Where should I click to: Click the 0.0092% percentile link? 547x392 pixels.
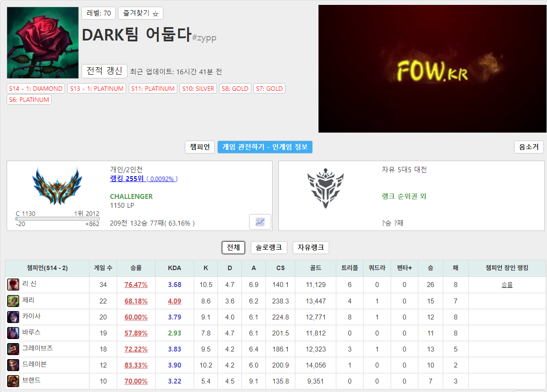point(163,179)
